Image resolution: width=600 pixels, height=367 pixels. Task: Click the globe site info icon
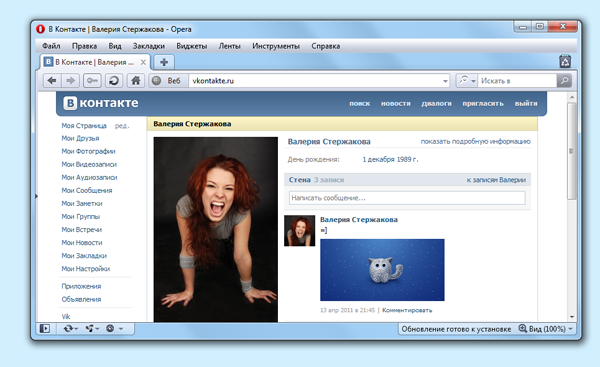[156, 81]
